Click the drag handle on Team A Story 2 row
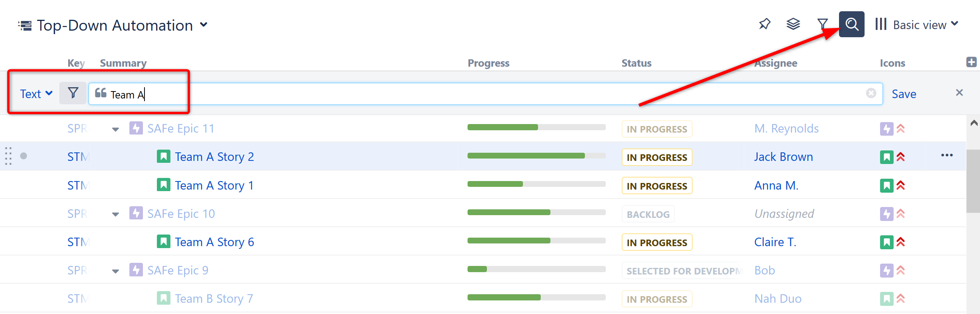The image size is (980, 314). (8, 156)
